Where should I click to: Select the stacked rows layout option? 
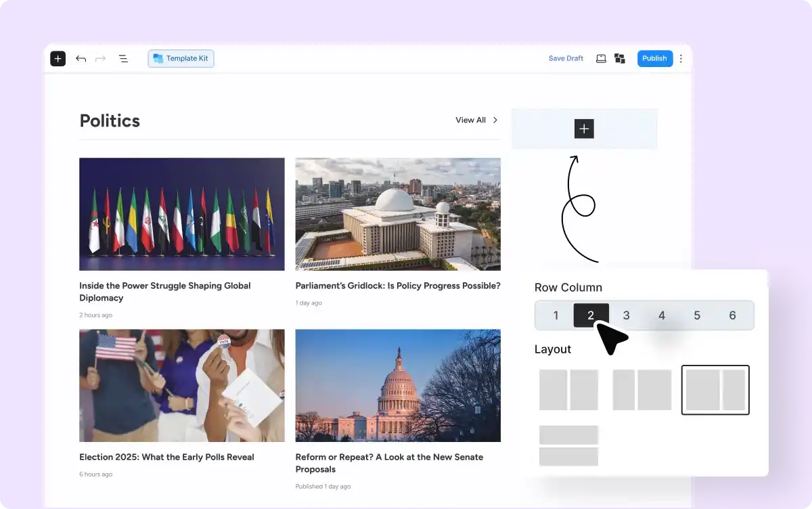pos(568,445)
